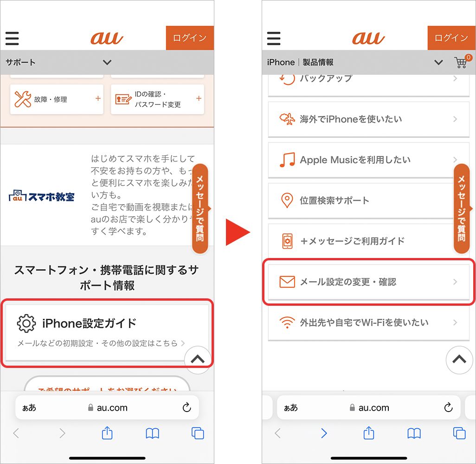Expand IDの確認・パスワード変更 plus

[x=199, y=98]
